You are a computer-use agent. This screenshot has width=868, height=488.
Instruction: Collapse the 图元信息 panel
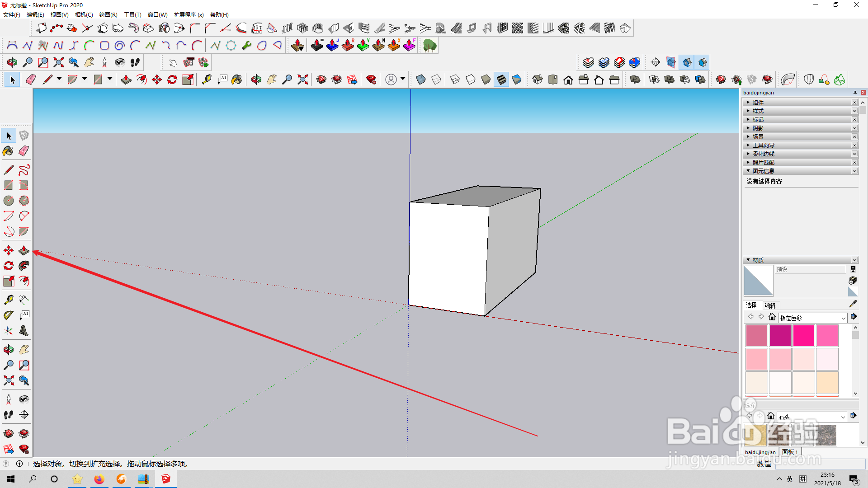pyautogui.click(x=763, y=171)
